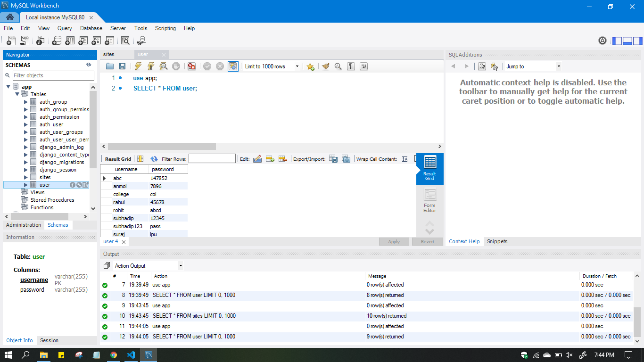Toggle the right SQL Additions panel
This screenshot has height=362, width=644.
pyautogui.click(x=638, y=41)
